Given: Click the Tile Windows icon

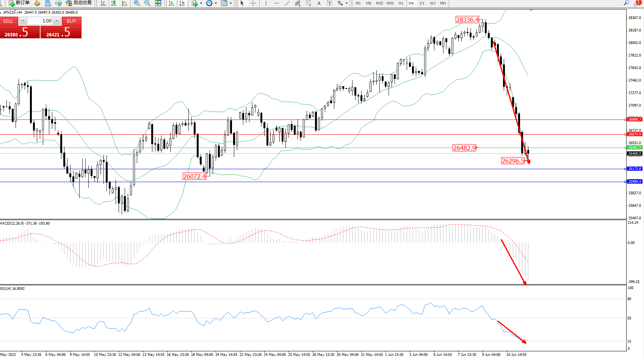Looking at the screenshot, I should [158, 3].
